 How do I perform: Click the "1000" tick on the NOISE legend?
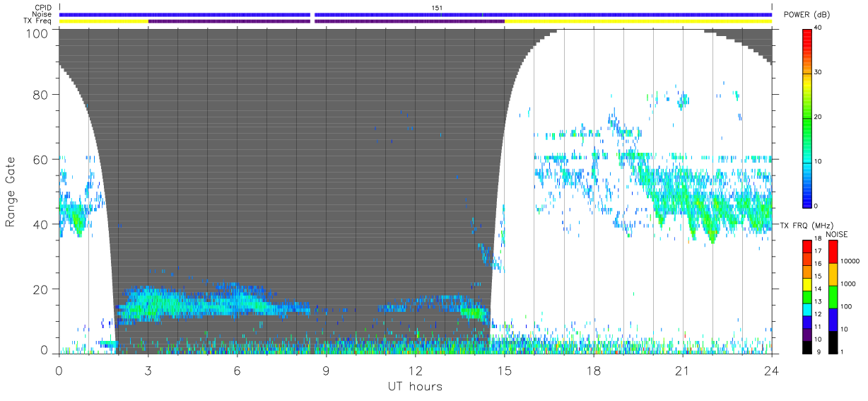[x=848, y=284]
